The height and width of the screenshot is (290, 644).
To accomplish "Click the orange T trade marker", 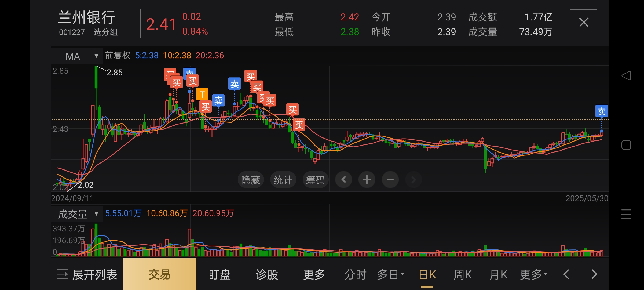I will [202, 94].
